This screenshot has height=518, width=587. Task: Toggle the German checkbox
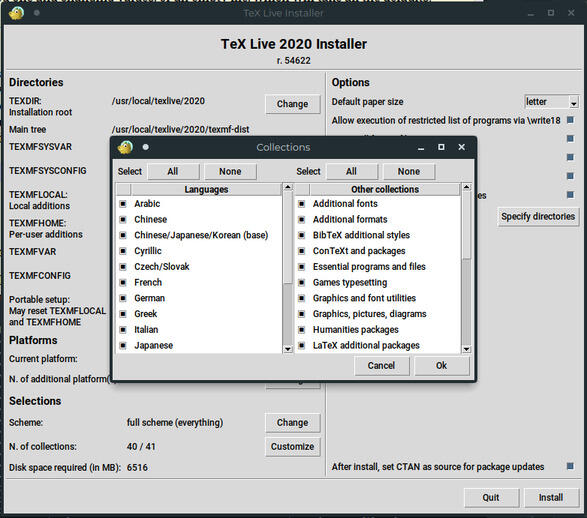(122, 298)
